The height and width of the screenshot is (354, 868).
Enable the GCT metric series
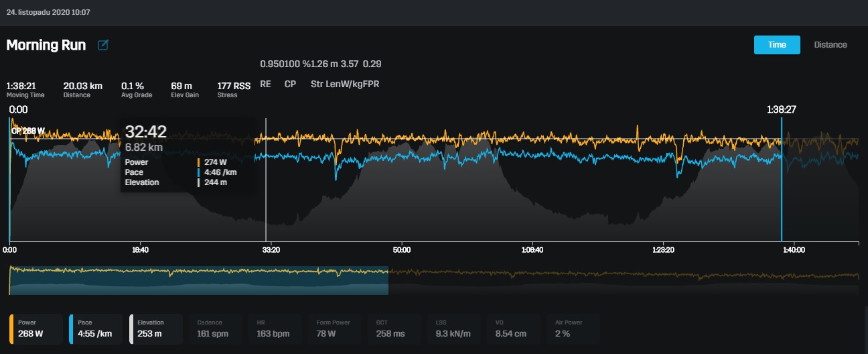(x=394, y=329)
